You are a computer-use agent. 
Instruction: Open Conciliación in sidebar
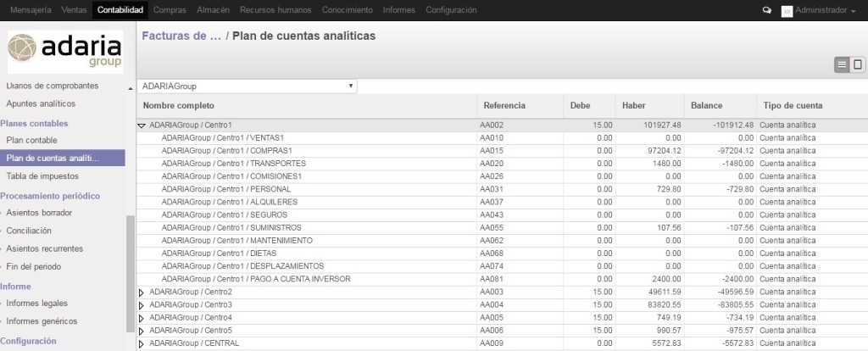tap(29, 231)
